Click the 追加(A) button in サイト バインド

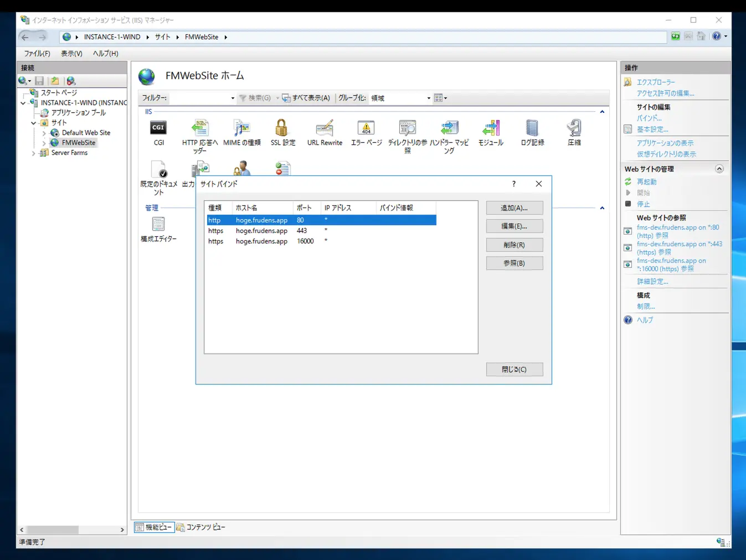pos(514,208)
